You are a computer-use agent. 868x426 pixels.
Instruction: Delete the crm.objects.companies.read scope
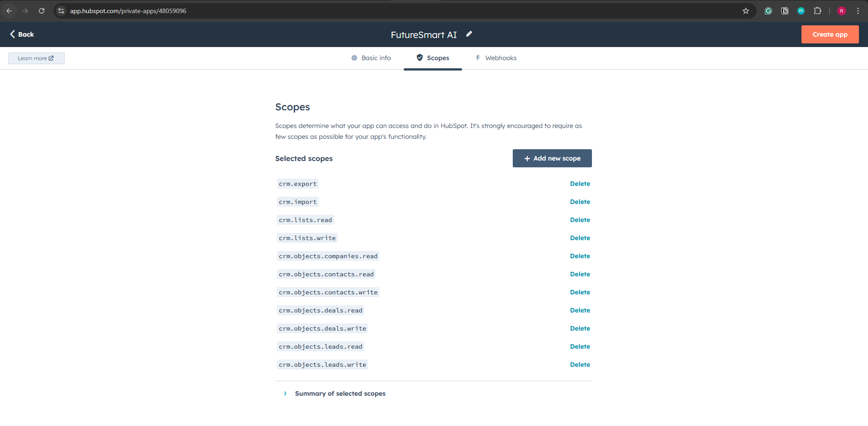click(x=580, y=256)
